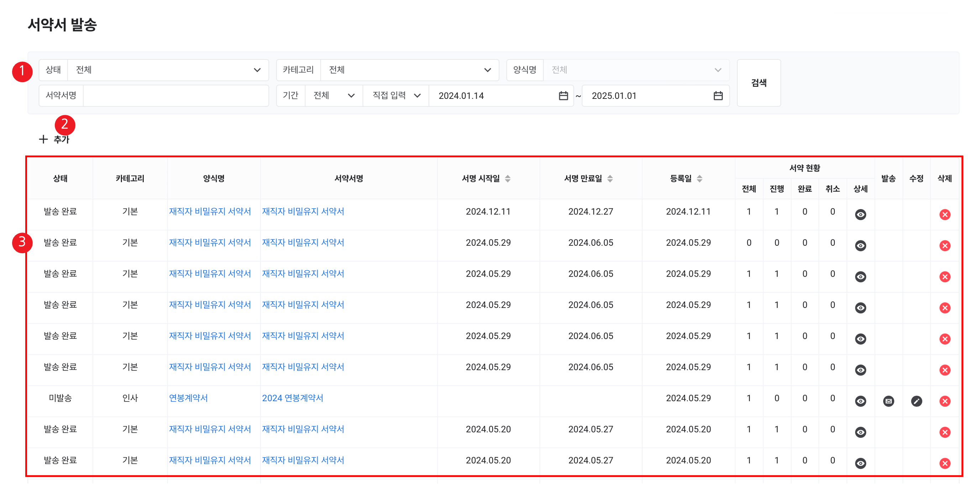
Task: Sort by 서명 시작일 column arrows
Action: [x=507, y=179]
